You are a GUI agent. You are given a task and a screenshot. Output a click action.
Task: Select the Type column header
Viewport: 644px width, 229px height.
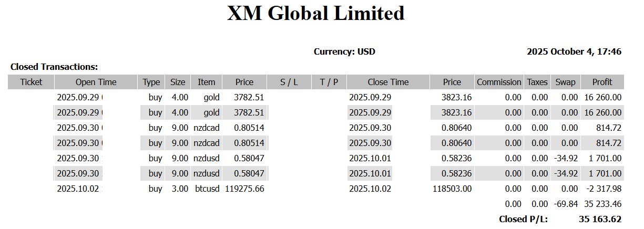click(151, 82)
